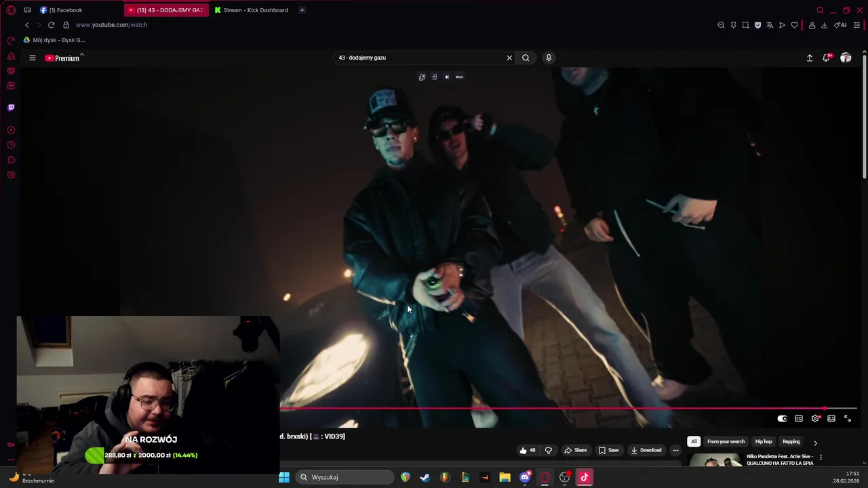This screenshot has width=868, height=488.
Task: Start voice search with microphone
Action: (x=549, y=58)
